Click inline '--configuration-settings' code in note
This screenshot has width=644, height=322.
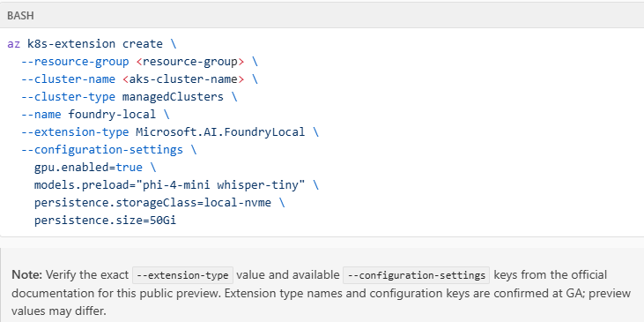point(416,275)
